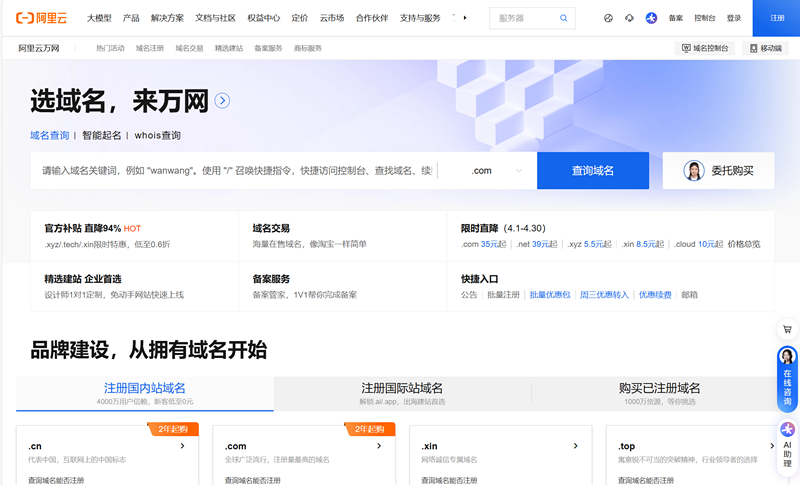Switch to 注册国际站域名 tab

(402, 393)
